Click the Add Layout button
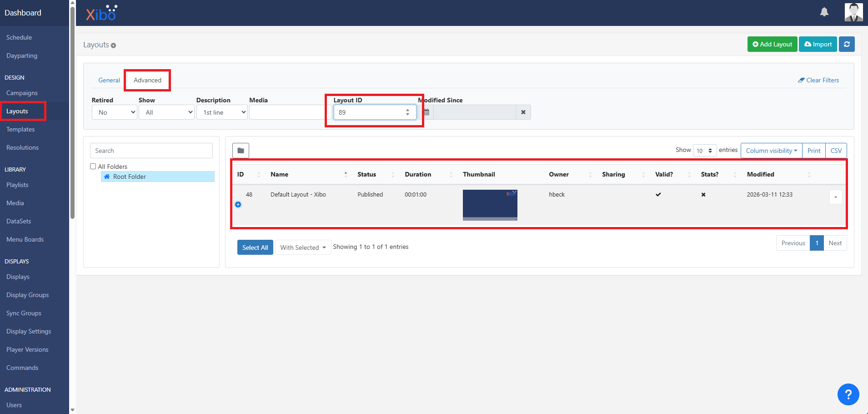 [x=772, y=44]
